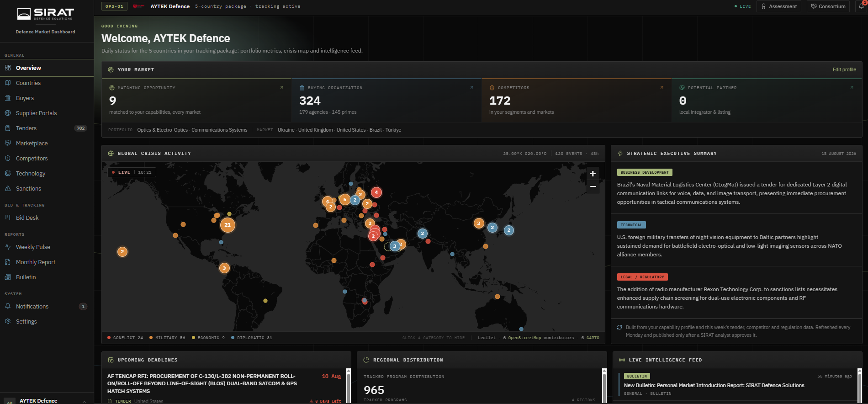Select the globe icon beside Global Crisis Activity
Screen dimensions: 868x404
(x=111, y=154)
